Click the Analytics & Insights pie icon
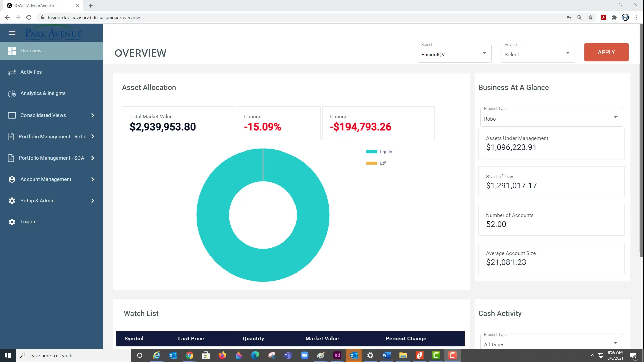644x362 pixels. (12, 94)
